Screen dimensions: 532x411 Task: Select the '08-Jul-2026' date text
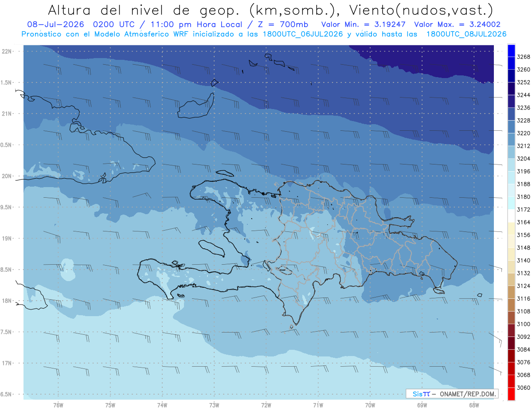click(55, 24)
